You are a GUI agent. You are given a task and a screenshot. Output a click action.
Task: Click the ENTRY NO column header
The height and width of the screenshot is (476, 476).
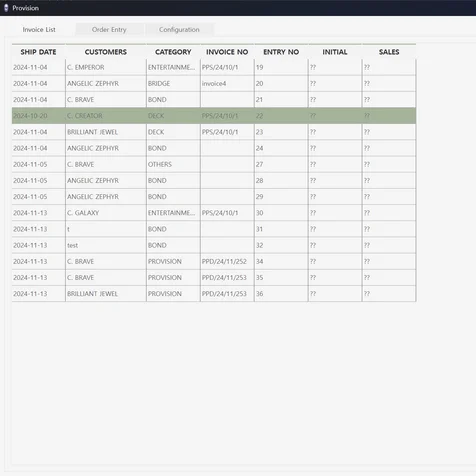point(281,52)
